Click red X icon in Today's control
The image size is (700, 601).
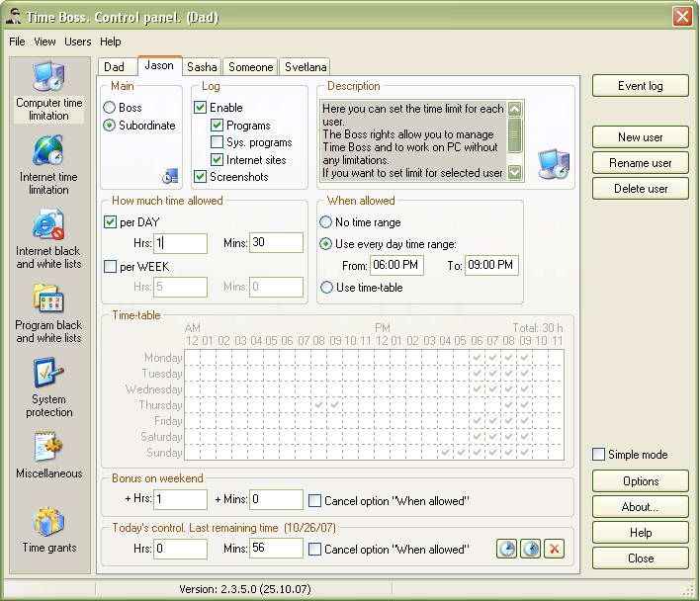(x=555, y=549)
